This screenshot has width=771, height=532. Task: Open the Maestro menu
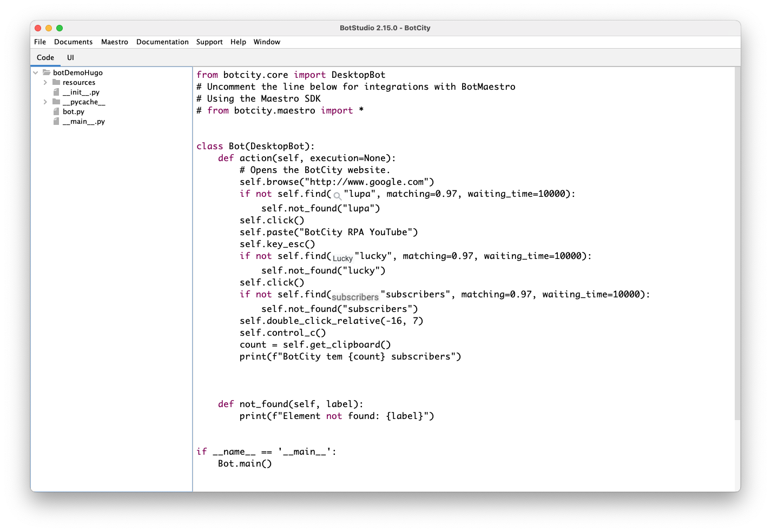coord(114,42)
